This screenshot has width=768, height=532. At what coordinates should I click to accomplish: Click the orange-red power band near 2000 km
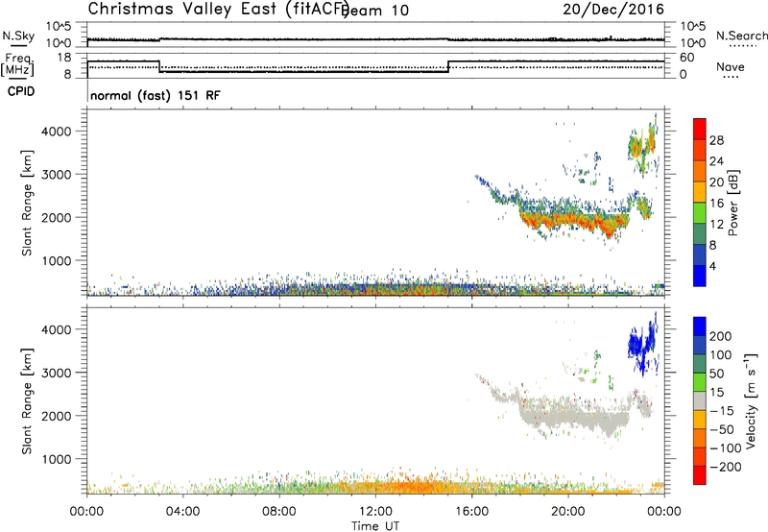(573, 222)
